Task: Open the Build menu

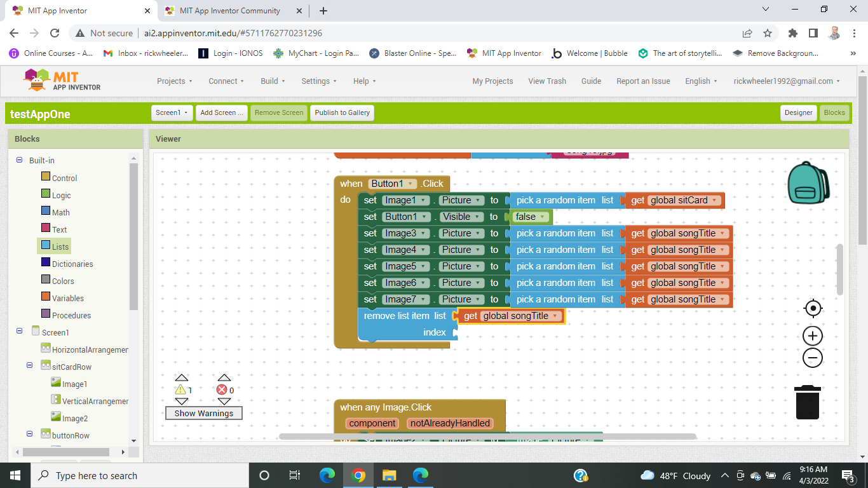Action: tap(273, 81)
